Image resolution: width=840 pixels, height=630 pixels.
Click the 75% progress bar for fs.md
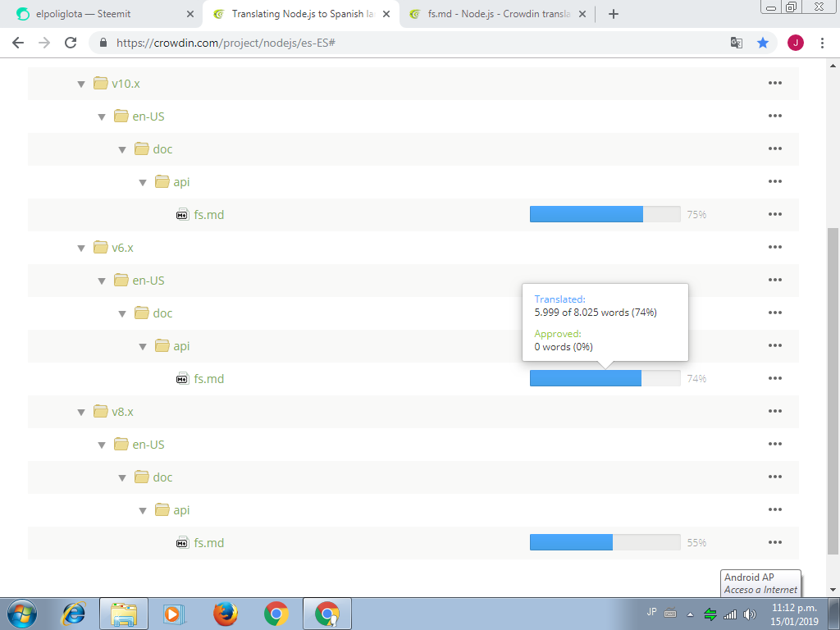pos(605,214)
